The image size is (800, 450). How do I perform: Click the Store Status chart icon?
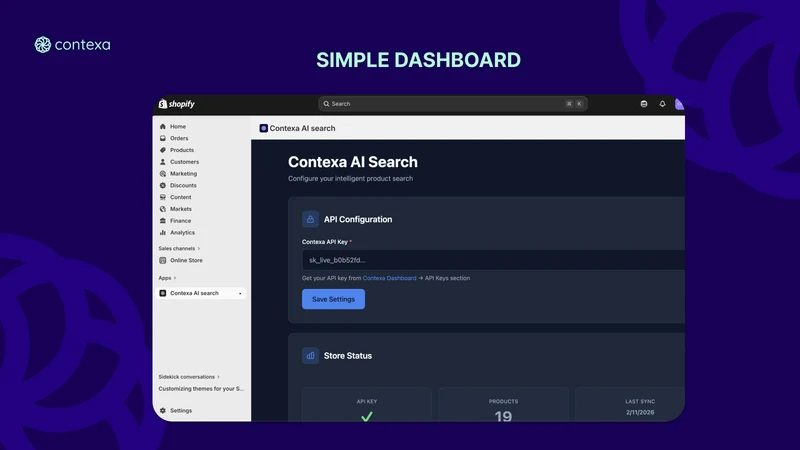pos(310,356)
